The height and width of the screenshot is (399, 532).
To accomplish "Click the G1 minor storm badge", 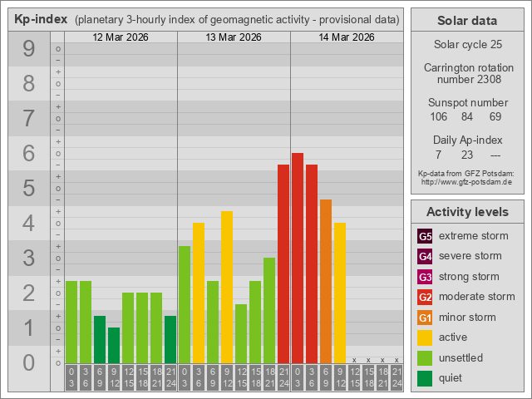I will coord(425,318).
